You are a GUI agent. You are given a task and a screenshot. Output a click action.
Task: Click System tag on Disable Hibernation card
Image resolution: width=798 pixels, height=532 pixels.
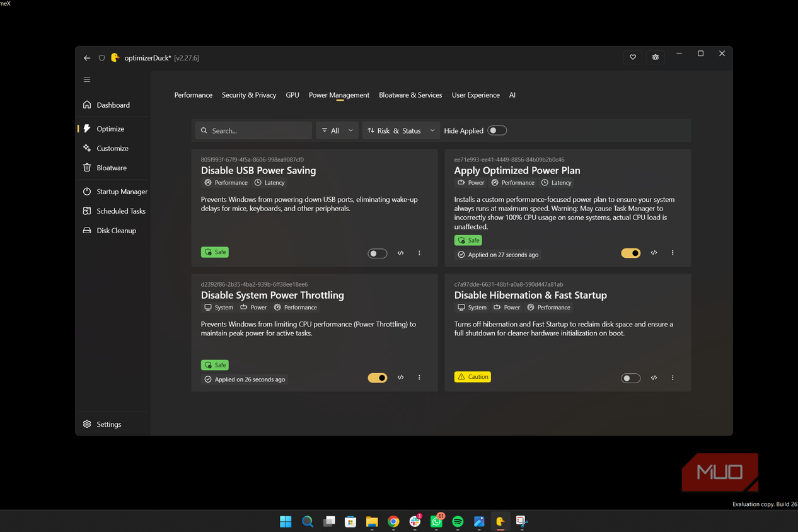click(472, 308)
